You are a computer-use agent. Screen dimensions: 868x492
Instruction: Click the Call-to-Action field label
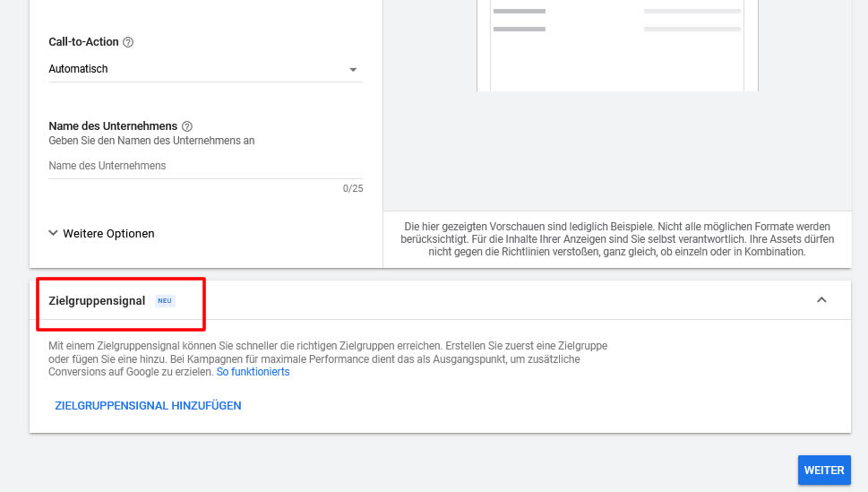point(83,42)
